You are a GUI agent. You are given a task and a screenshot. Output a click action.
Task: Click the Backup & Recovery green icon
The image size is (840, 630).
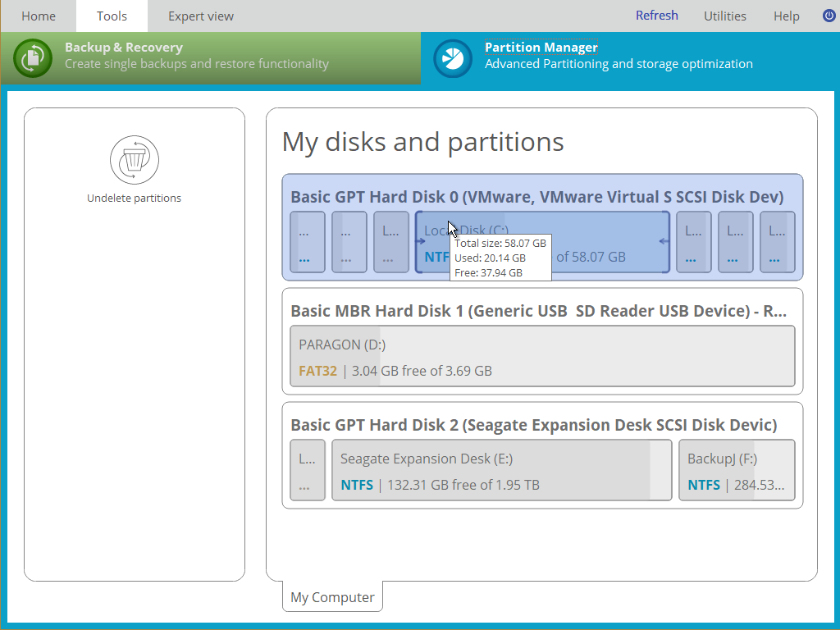point(33,58)
